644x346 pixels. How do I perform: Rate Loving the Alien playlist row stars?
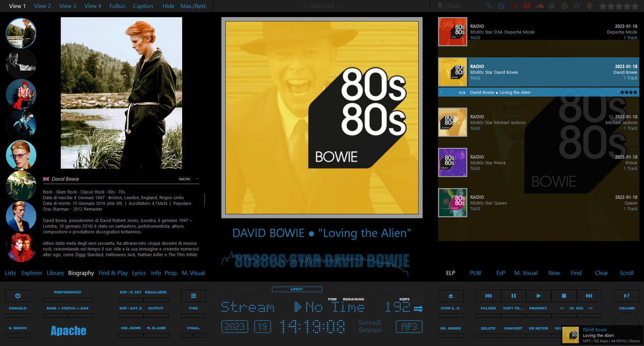626,93
